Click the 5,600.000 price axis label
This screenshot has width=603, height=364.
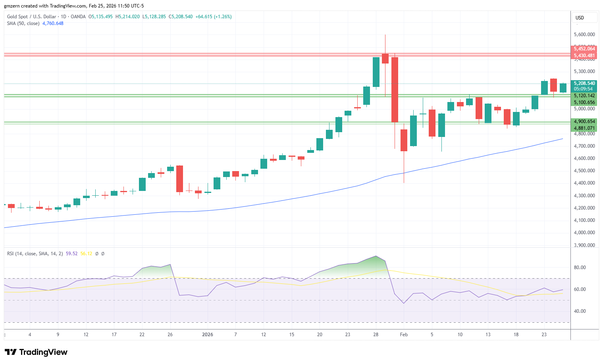pyautogui.click(x=584, y=35)
